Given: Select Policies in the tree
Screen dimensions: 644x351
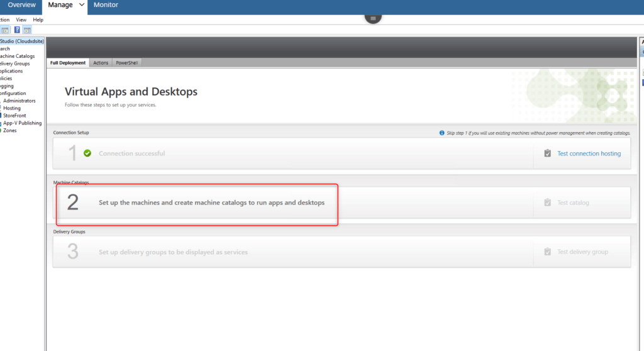Looking at the screenshot, I should [x=6, y=79].
